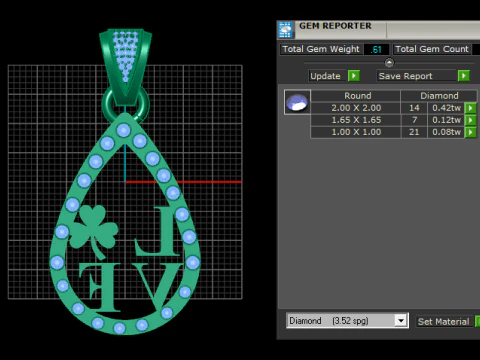Viewport: 480px width, 360px height.
Task: Click the Gem Reporter panel icon
Action: coord(285,30)
